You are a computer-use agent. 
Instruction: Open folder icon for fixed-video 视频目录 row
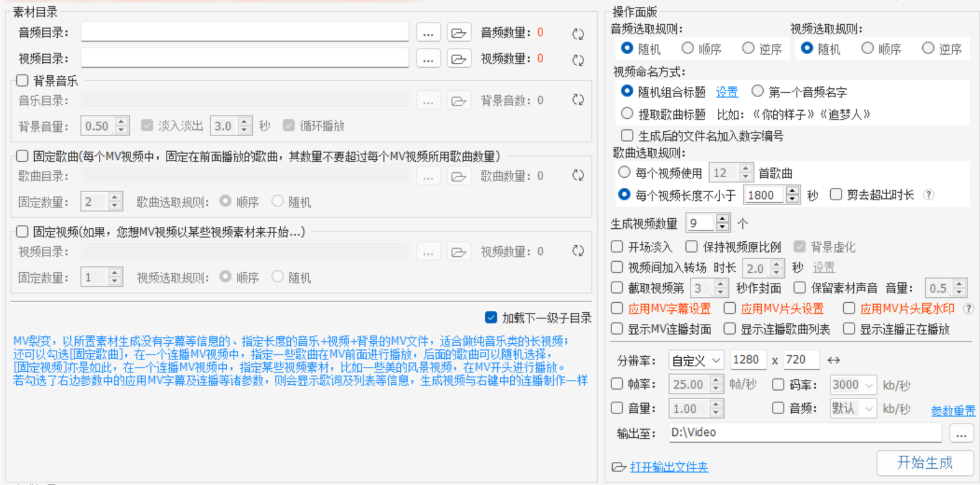click(459, 252)
